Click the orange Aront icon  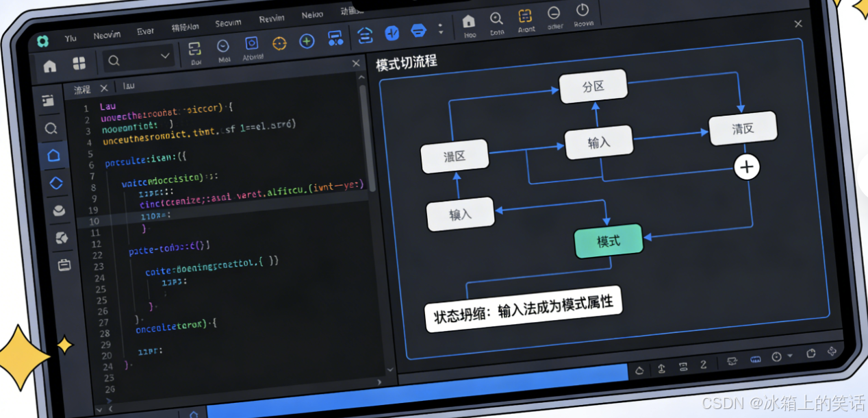(x=525, y=16)
